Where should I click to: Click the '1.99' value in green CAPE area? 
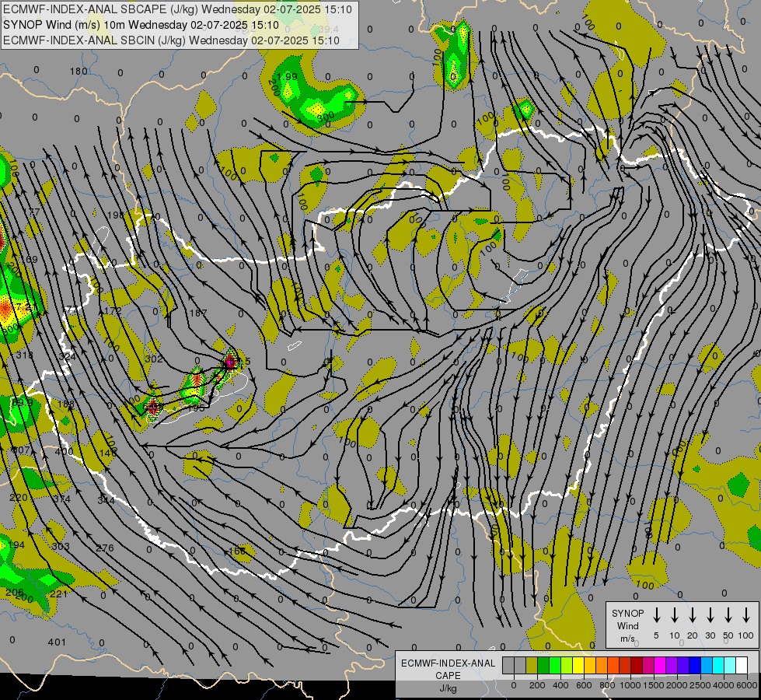(x=288, y=77)
